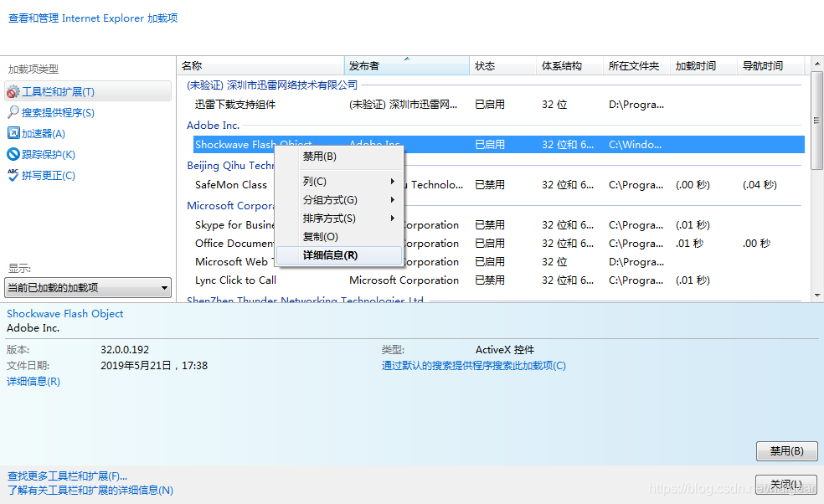824x504 pixels.
Task: Click the ShenZhen Thunder Networking group header
Action: [306, 299]
